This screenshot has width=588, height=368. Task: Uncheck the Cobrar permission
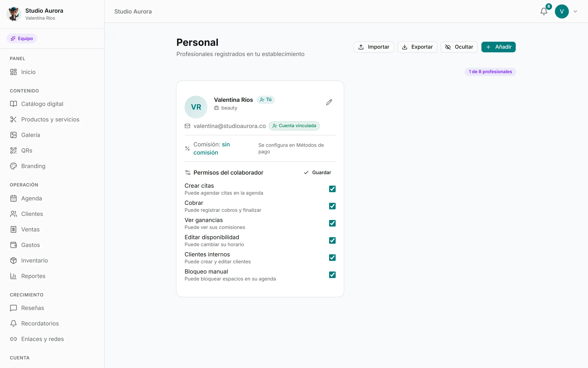pos(332,206)
